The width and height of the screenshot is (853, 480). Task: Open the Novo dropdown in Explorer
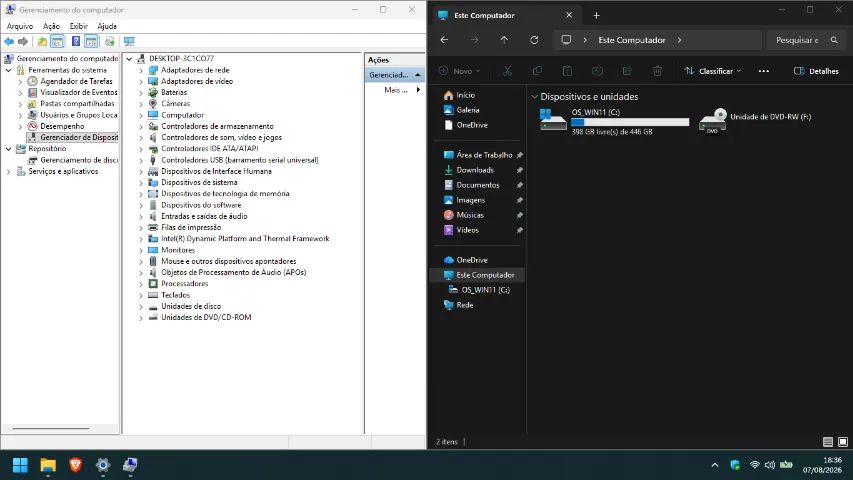(x=460, y=71)
